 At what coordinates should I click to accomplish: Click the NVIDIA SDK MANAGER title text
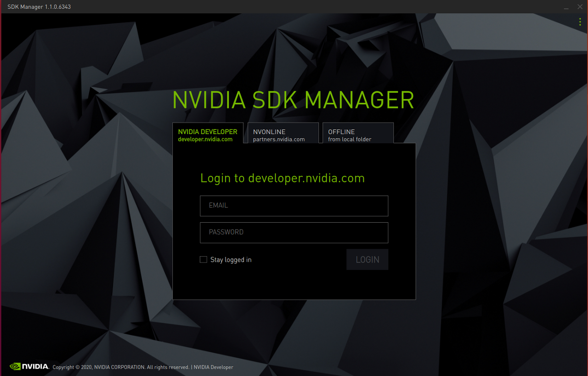[294, 100]
